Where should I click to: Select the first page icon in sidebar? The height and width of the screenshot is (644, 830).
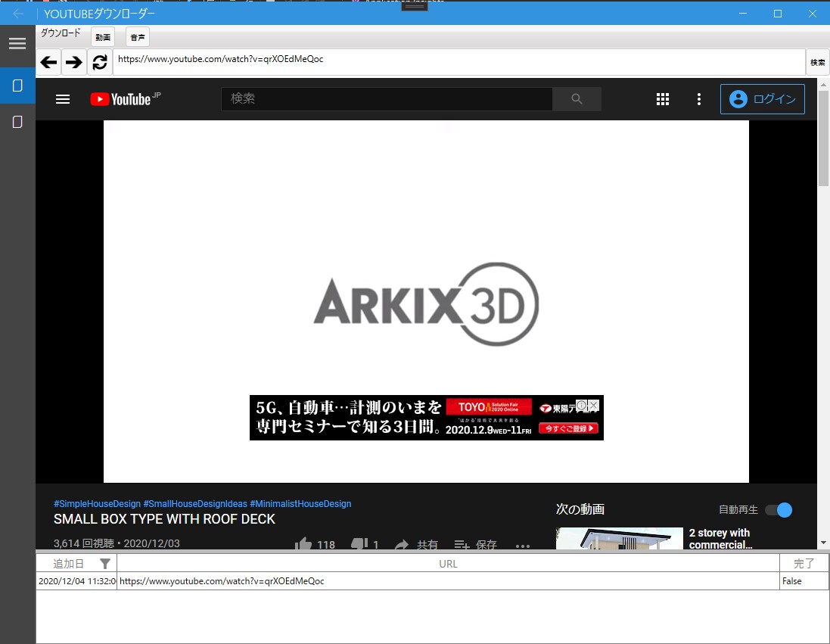point(17,86)
